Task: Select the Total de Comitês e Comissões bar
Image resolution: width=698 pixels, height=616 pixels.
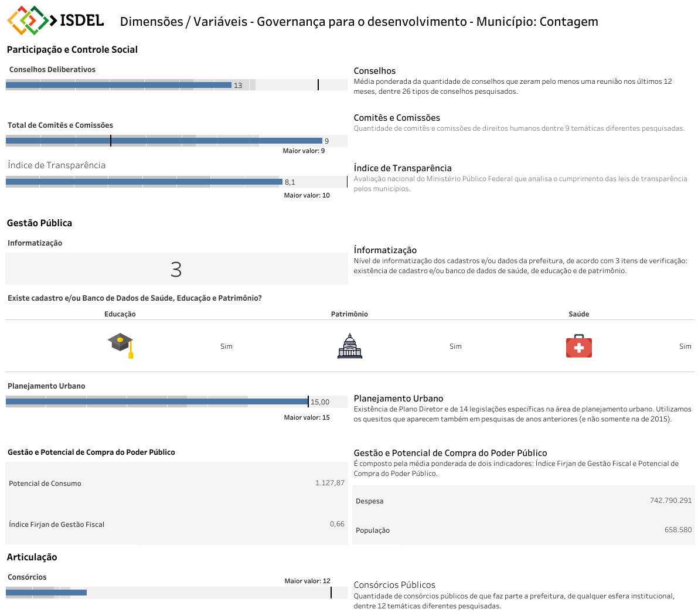Action: click(x=164, y=141)
